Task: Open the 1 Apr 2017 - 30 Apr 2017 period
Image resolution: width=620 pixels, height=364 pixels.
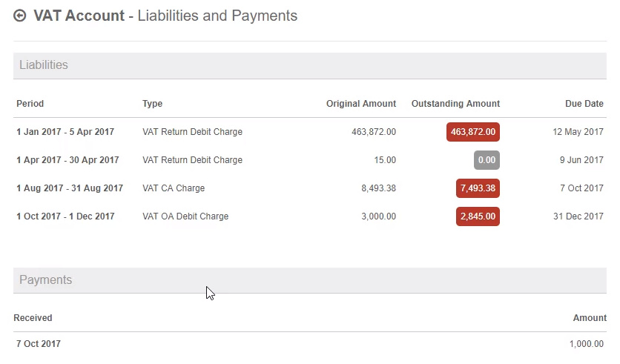Action: [x=67, y=160]
